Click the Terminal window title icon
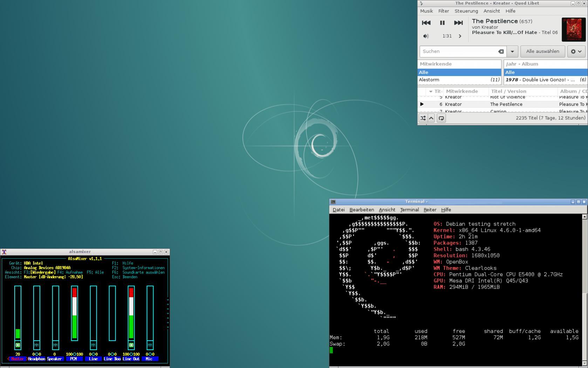588x368 pixels. coord(333,202)
